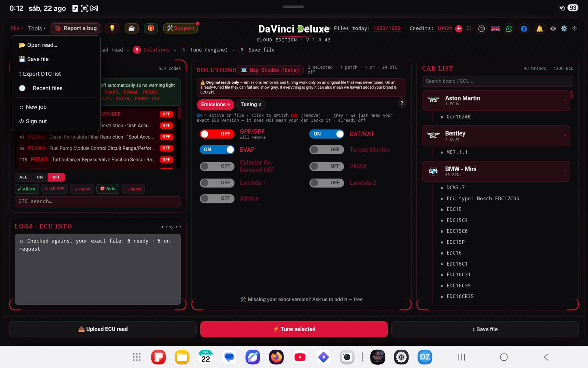The width and height of the screenshot is (588, 368).
Task: Open the help question mark in Solutions
Action: click(x=402, y=103)
